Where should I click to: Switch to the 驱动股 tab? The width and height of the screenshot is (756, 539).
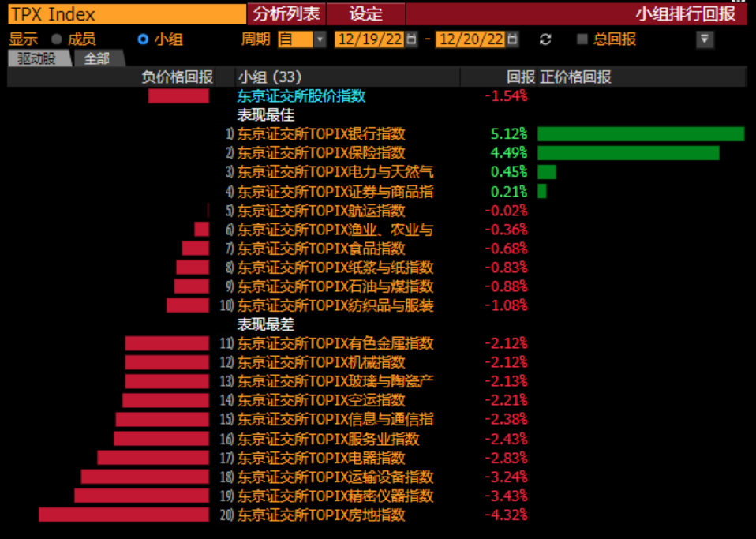click(39, 59)
